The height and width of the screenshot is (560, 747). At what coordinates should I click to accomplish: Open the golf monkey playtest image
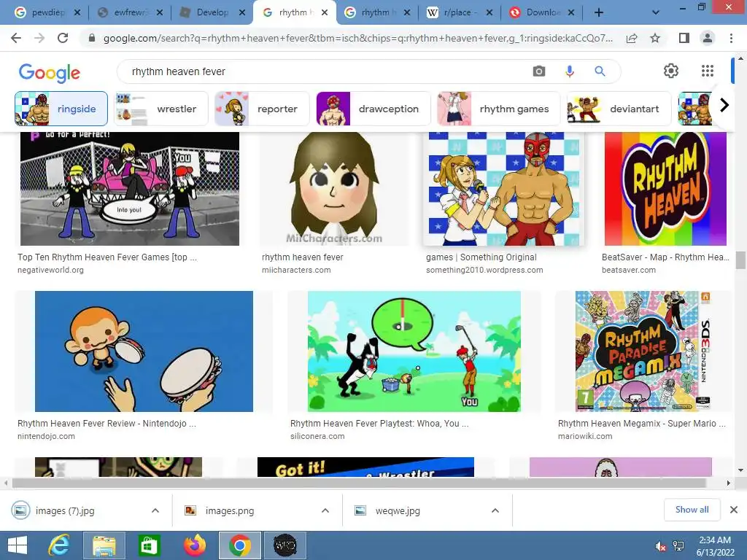414,351
